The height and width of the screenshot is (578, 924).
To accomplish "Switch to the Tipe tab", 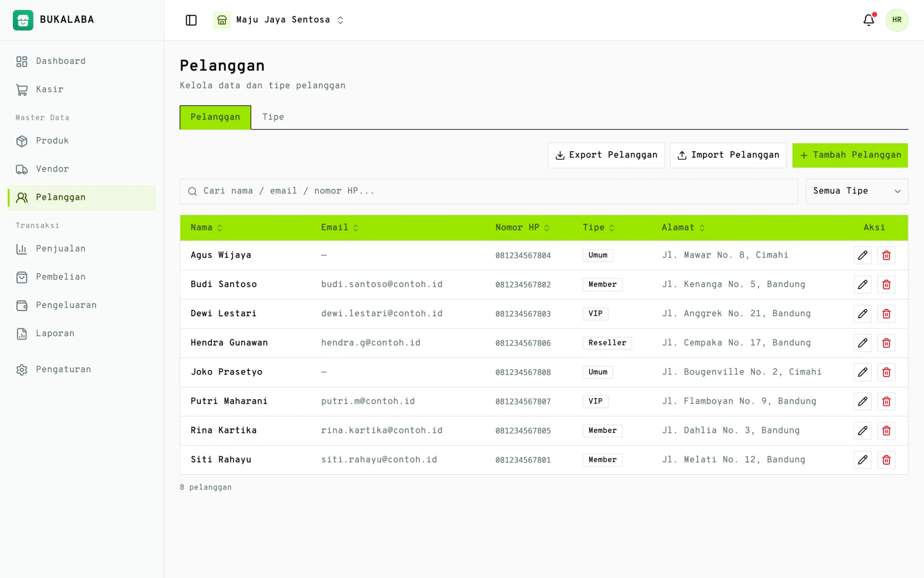I will pos(273,117).
